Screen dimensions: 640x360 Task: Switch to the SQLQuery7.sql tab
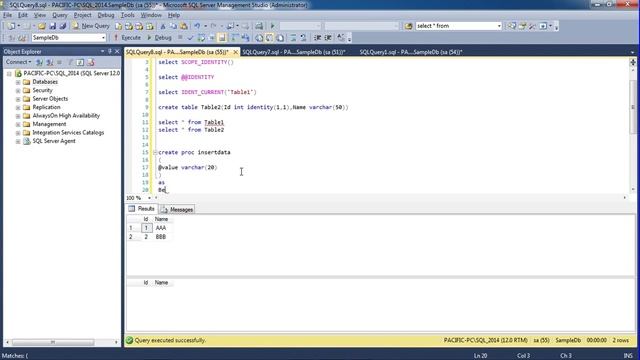[294, 52]
